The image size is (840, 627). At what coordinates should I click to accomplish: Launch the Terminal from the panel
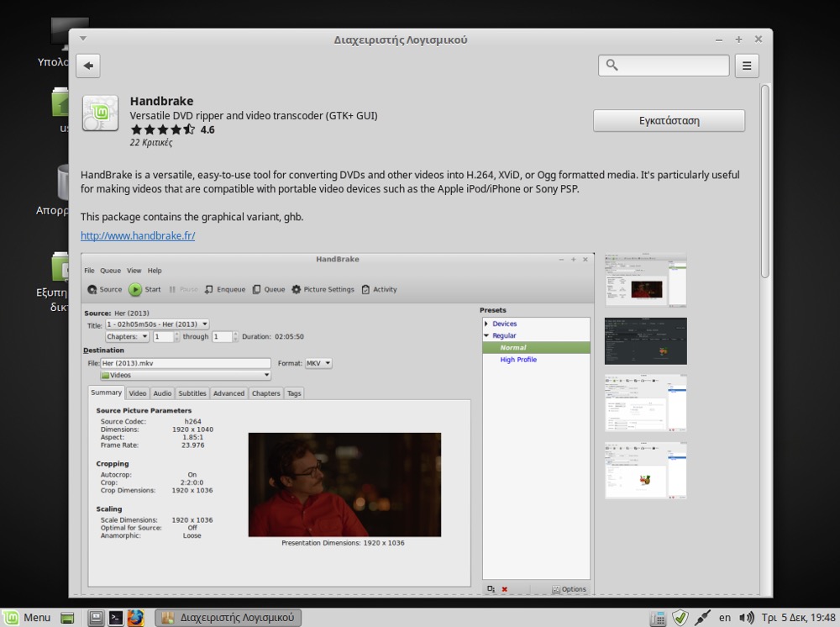coord(115,618)
